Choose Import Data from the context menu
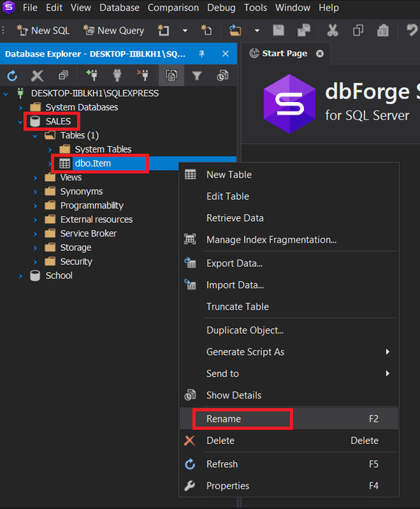Viewport: 420px width, 509px height. pyautogui.click(x=289, y=285)
